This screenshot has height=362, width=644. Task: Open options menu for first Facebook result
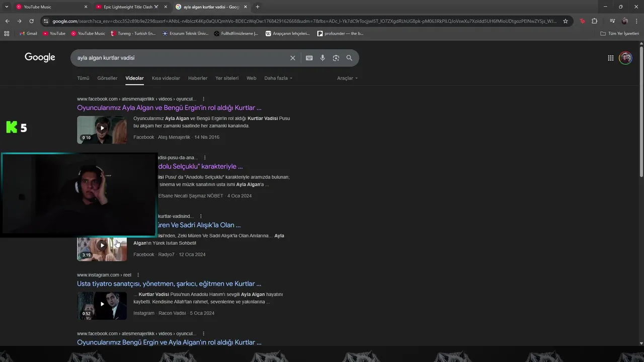(203, 99)
